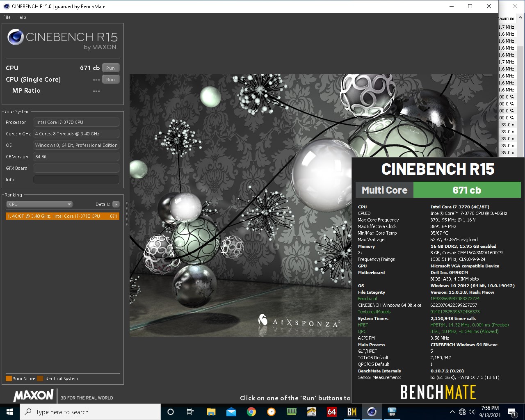Open Cortana circle icon on taskbar
The height and width of the screenshot is (420, 525).
click(171, 412)
